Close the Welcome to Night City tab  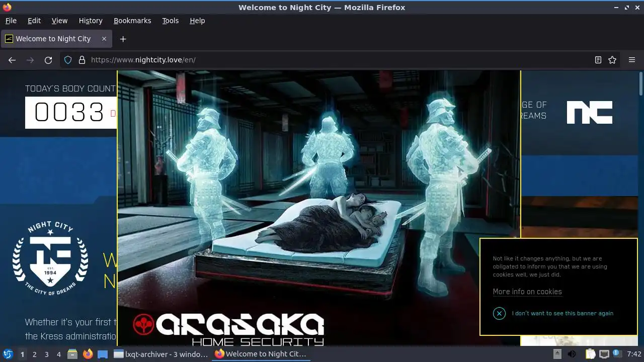(104, 39)
